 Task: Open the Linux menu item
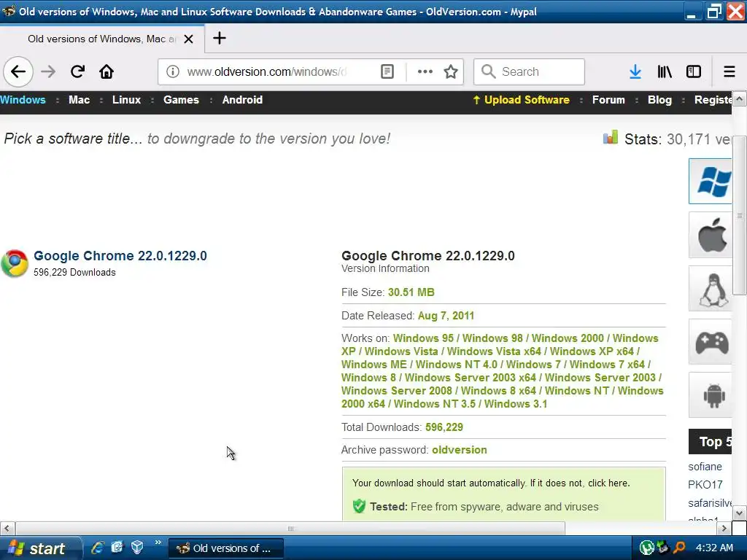pos(127,100)
